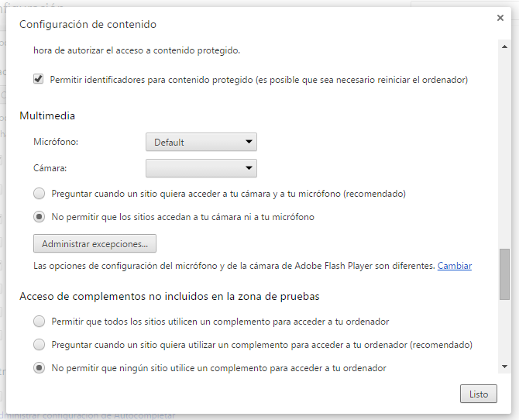The height and width of the screenshot is (420, 519).
Task: Click the Configuración de contenido dialog title
Action: [x=88, y=24]
